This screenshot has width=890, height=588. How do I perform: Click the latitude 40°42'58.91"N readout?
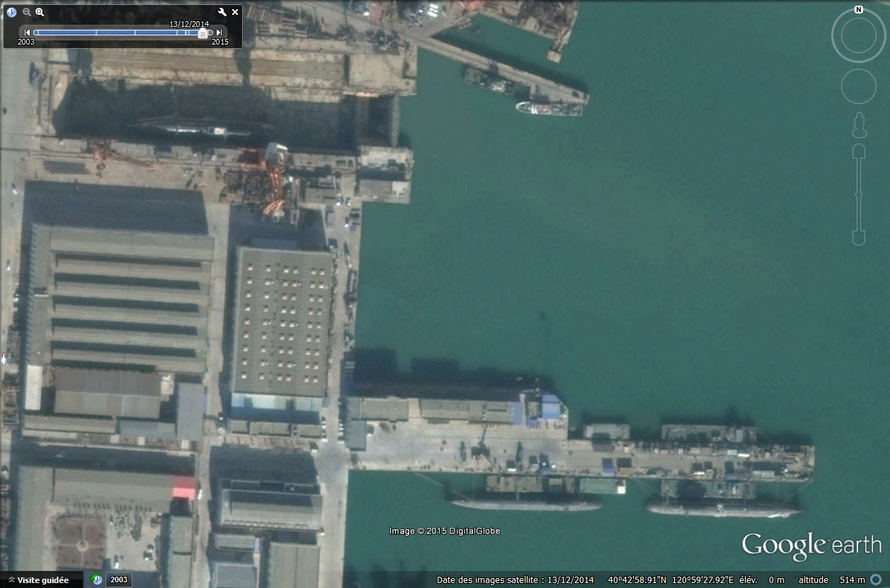[637, 580]
